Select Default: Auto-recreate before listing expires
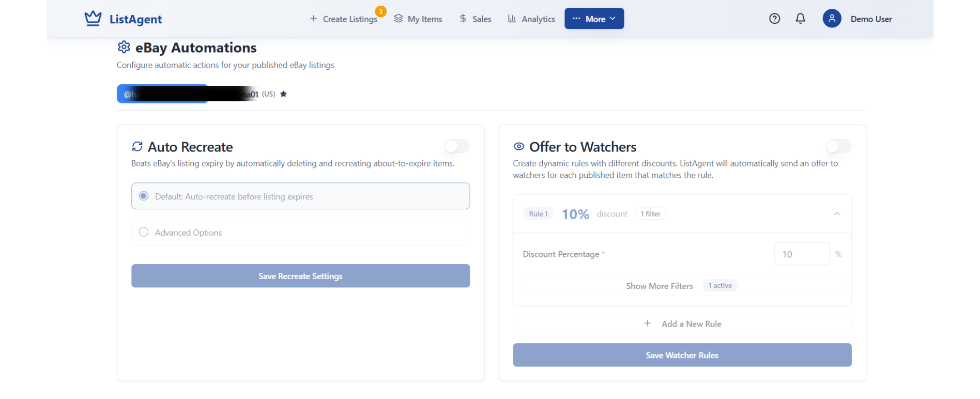 300,196
